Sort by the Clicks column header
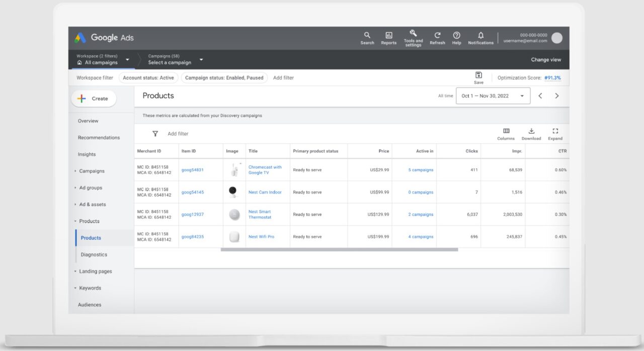This screenshot has width=644, height=351. click(x=472, y=151)
